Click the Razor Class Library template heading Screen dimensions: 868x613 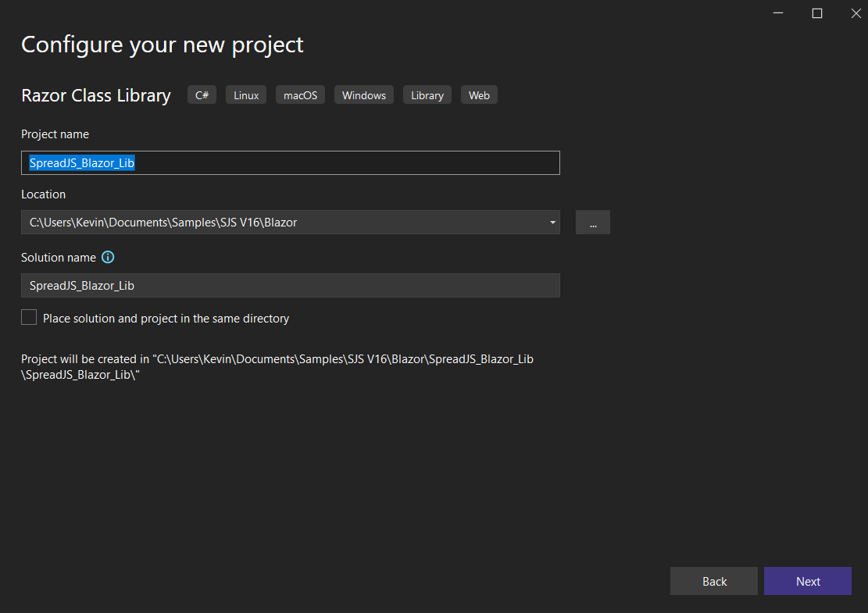tap(96, 95)
